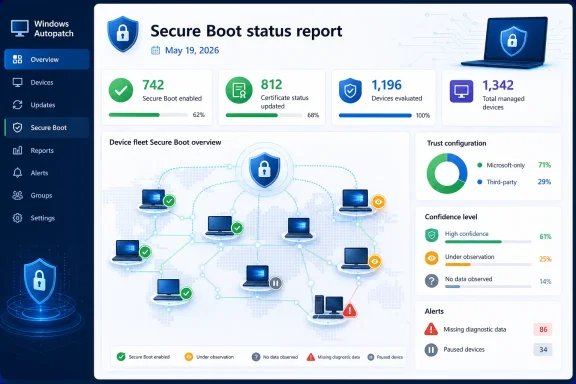Image resolution: width=576 pixels, height=384 pixels.
Task: Click the No data observed legend icon
Action: (256, 357)
